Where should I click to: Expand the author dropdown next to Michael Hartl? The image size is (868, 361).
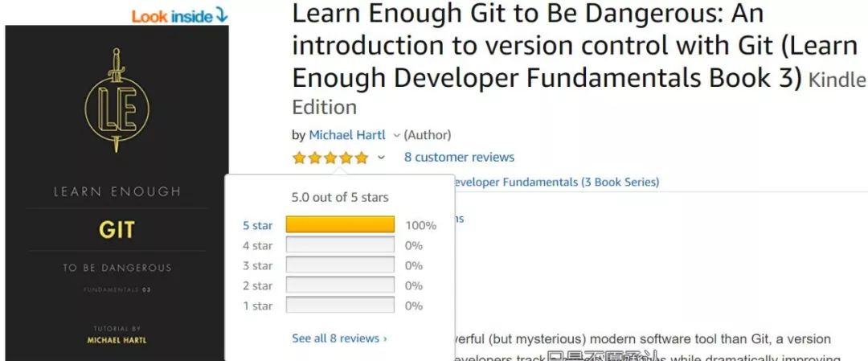pos(395,135)
